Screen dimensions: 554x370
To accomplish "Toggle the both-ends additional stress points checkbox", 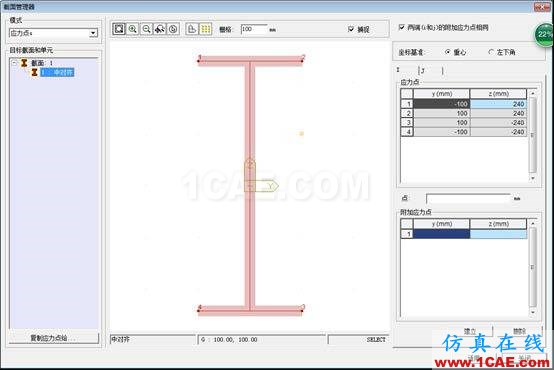I will (402, 27).
